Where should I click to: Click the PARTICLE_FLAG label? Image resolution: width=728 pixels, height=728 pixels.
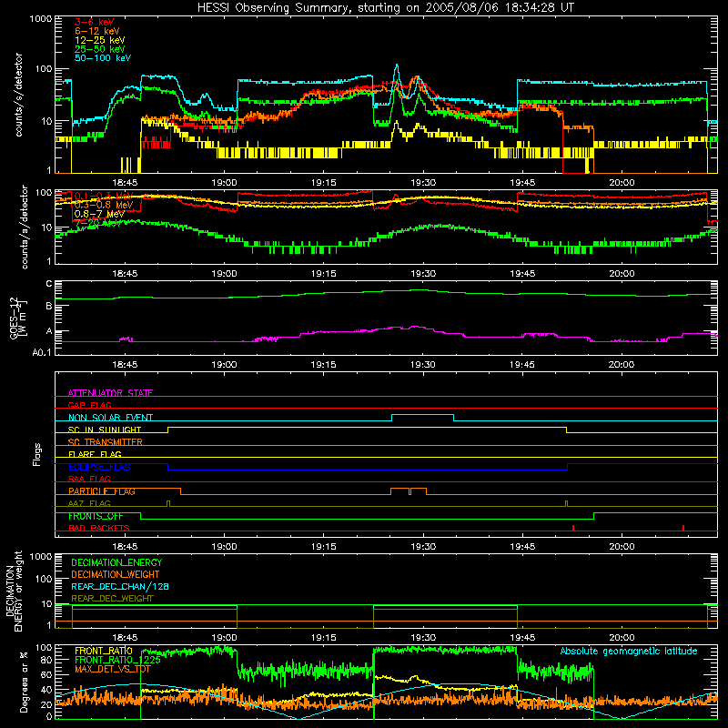(102, 491)
